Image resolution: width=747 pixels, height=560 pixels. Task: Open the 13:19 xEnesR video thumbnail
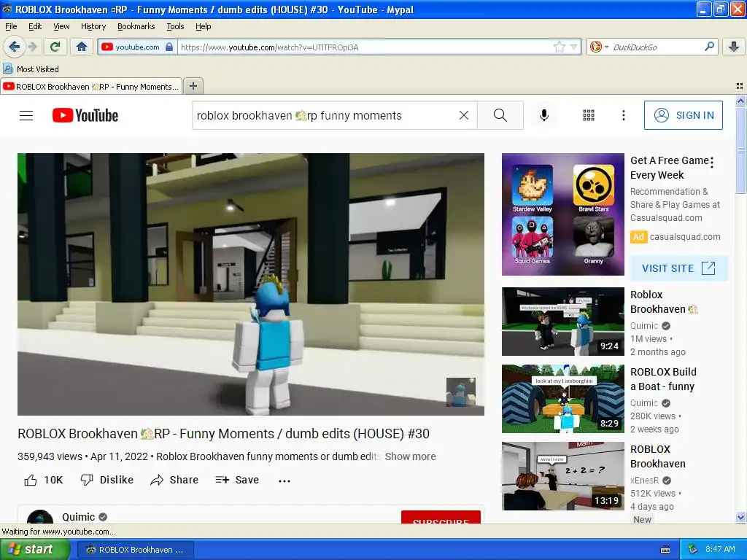coord(562,476)
